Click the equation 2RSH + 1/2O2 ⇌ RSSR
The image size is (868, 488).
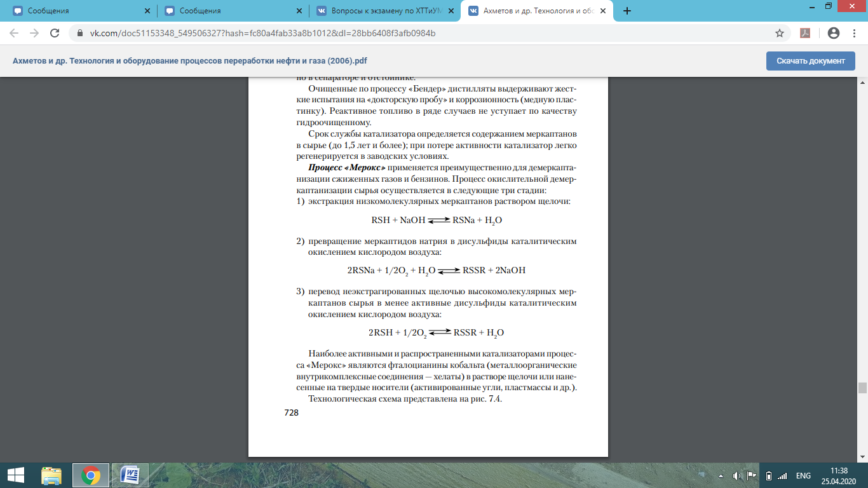(437, 332)
